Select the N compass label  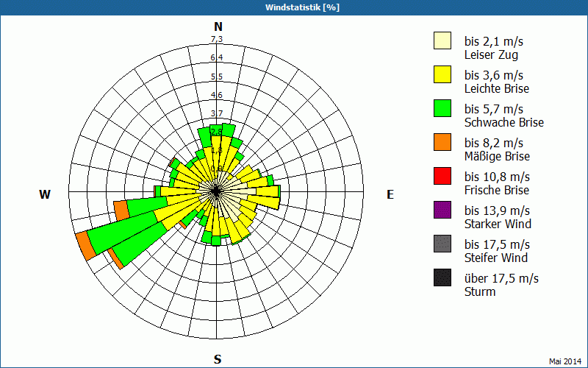pos(218,26)
